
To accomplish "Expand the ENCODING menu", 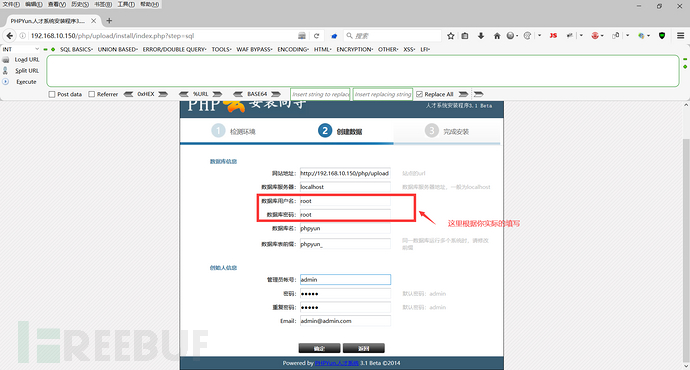I will (x=293, y=49).
